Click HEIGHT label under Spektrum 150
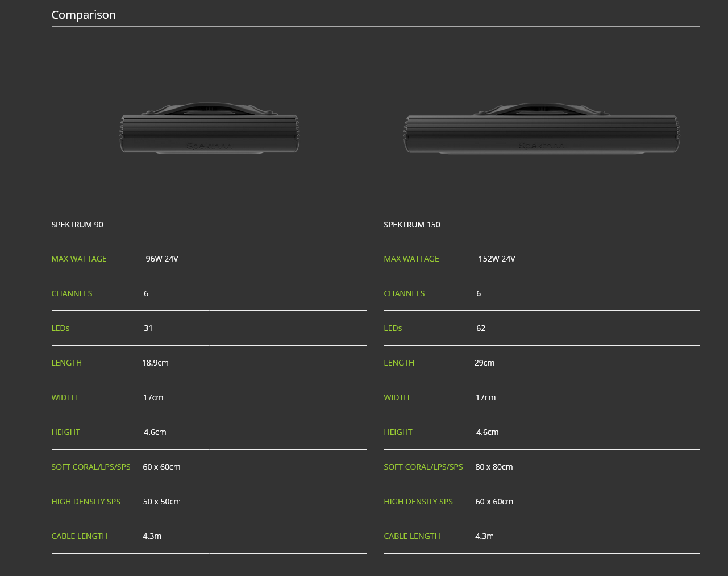The height and width of the screenshot is (576, 728). click(x=398, y=432)
